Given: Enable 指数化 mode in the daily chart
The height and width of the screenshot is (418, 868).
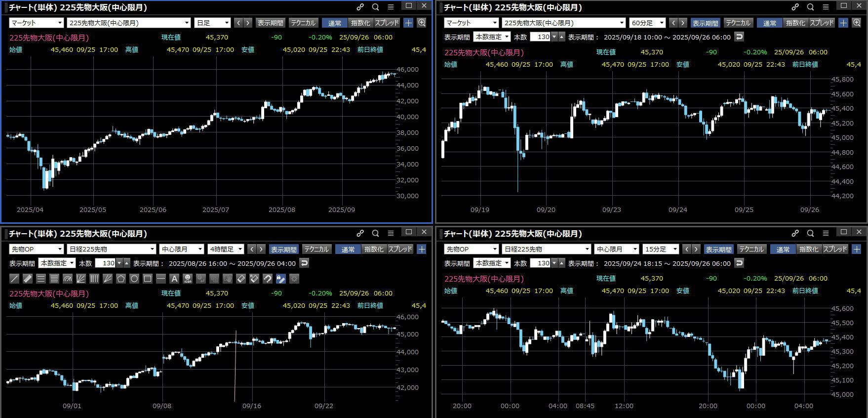Looking at the screenshot, I should tap(360, 23).
